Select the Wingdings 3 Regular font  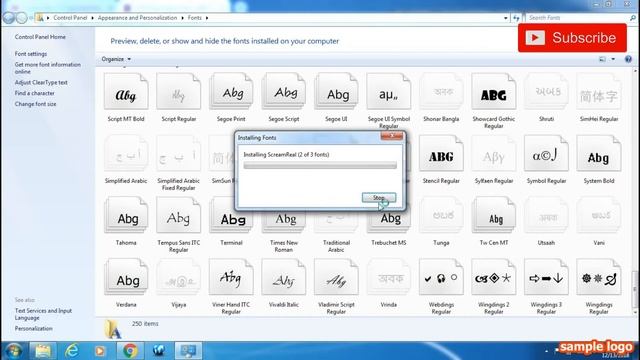[547, 277]
